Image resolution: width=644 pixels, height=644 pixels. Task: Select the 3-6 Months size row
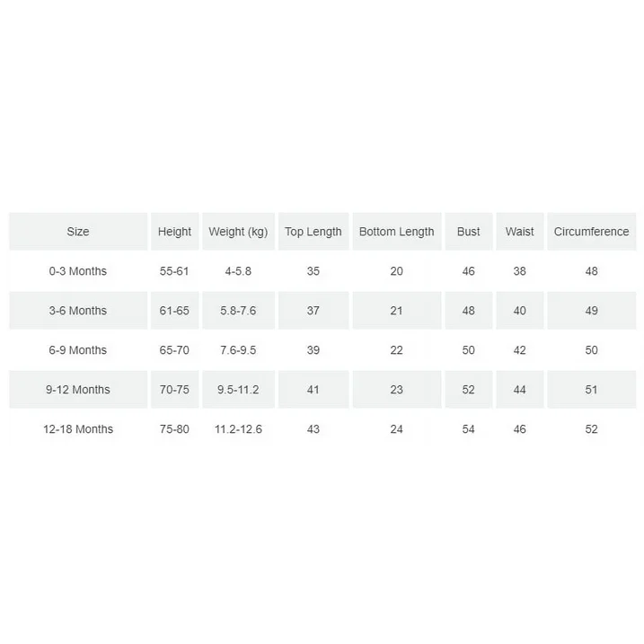coord(78,311)
